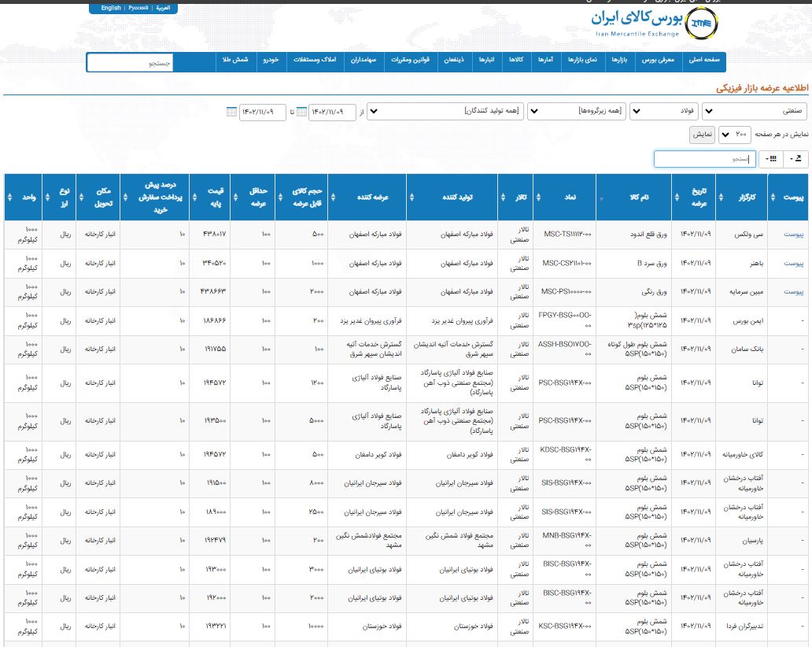
Task: Open the table export icon menu
Action: pos(796,158)
